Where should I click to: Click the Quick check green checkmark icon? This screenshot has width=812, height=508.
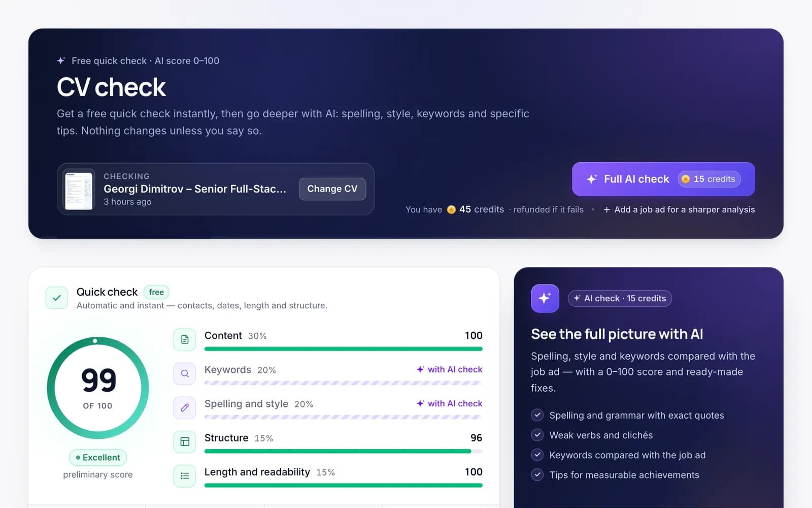57,298
